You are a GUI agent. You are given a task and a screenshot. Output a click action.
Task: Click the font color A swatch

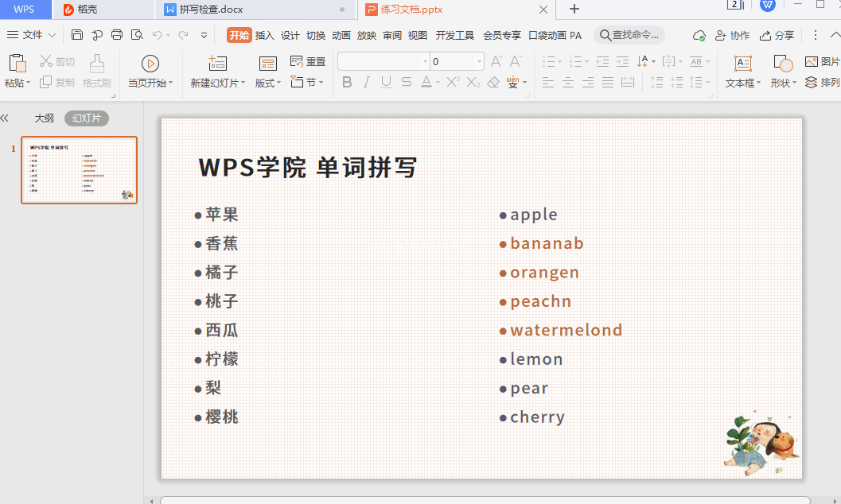(x=426, y=82)
